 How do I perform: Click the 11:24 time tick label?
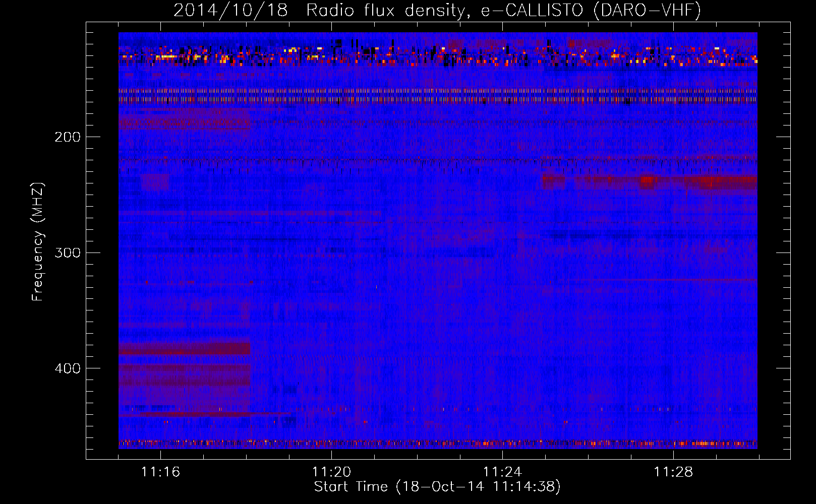click(x=502, y=472)
